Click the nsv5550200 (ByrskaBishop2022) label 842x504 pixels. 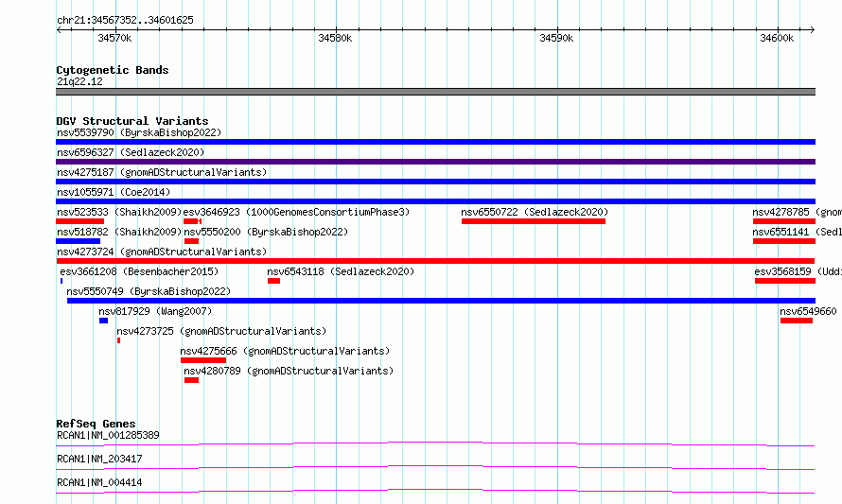pos(266,232)
